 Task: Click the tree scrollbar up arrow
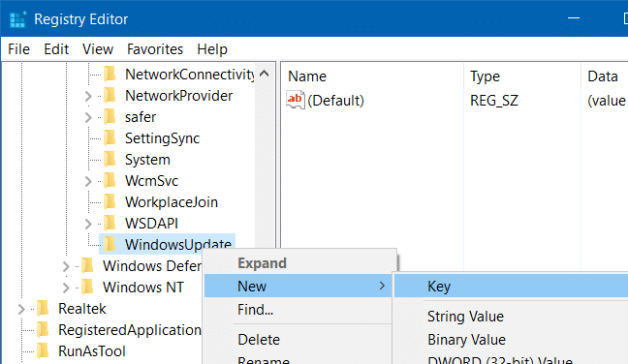(x=264, y=74)
